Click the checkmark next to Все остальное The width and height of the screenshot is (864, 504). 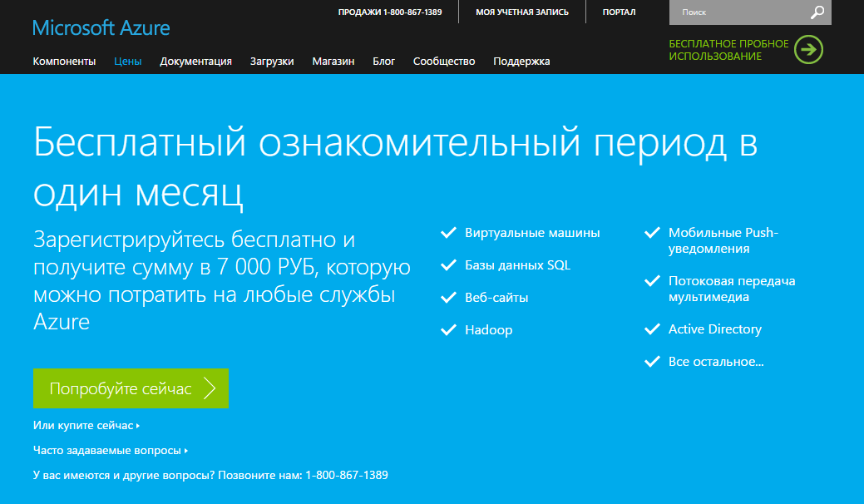(x=653, y=362)
